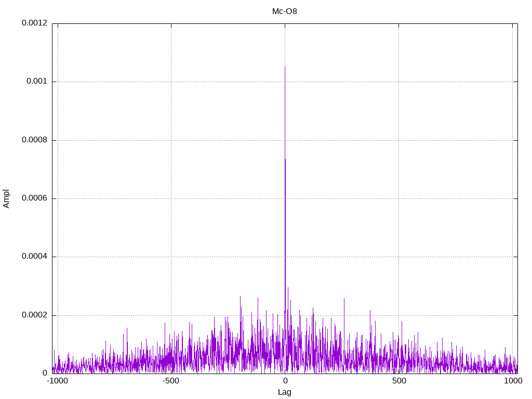Screen dimensions: 532x399
Task: Click the tip of the central peak at lag 0
Action: coord(285,66)
